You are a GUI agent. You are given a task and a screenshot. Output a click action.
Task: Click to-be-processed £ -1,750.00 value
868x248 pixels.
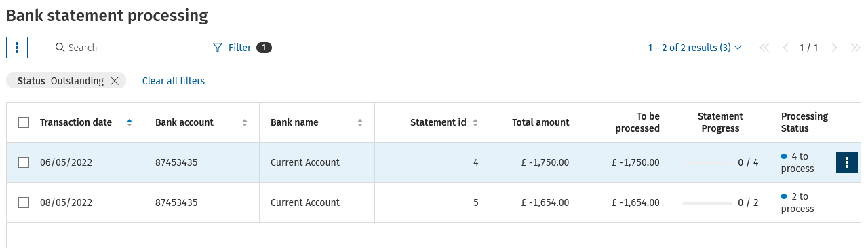[635, 162]
